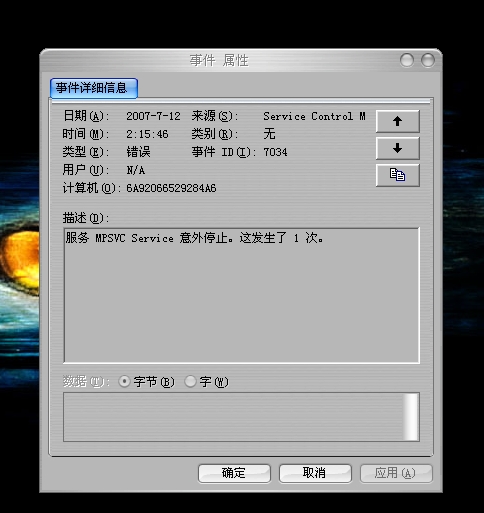484x513 pixels.
Task: Click the data box vertical scrollbar
Action: pyautogui.click(x=411, y=417)
